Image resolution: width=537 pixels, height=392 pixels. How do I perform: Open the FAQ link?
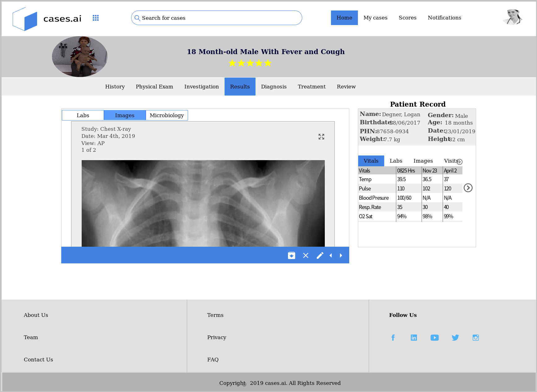(213, 360)
